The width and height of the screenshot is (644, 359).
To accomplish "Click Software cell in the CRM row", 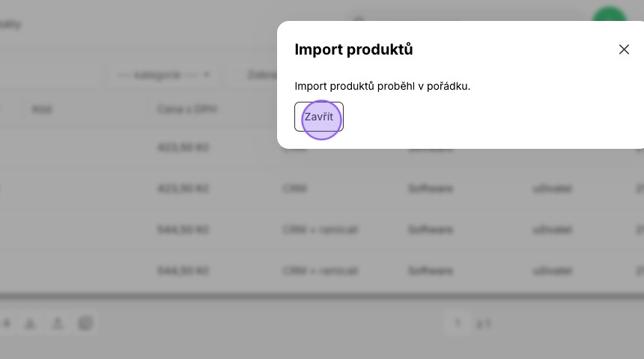I will [431, 188].
